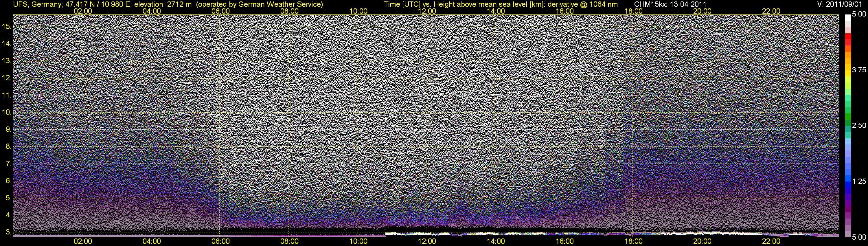Screen dimensions: 868x246
Task: Click the '1.25' color scale label
Action: coord(859,181)
